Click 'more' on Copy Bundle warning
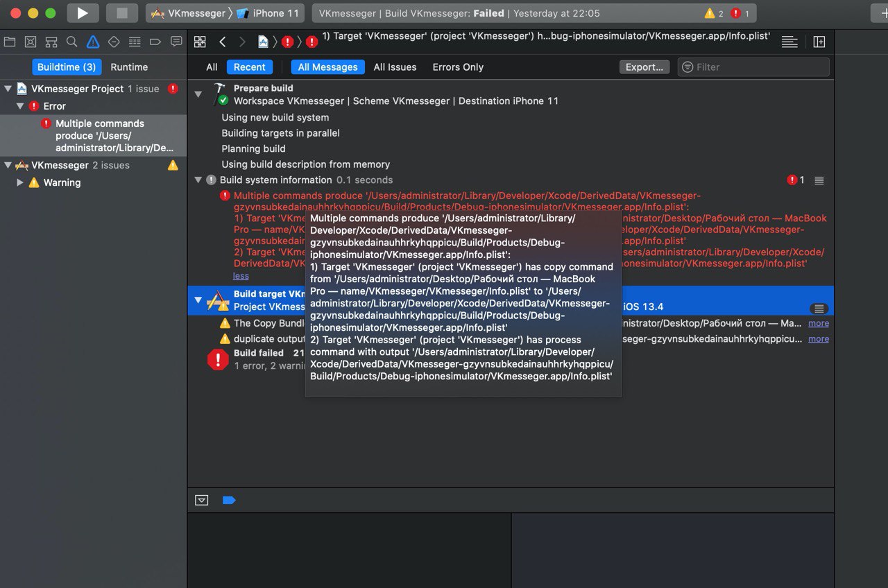Image resolution: width=888 pixels, height=588 pixels. (819, 323)
